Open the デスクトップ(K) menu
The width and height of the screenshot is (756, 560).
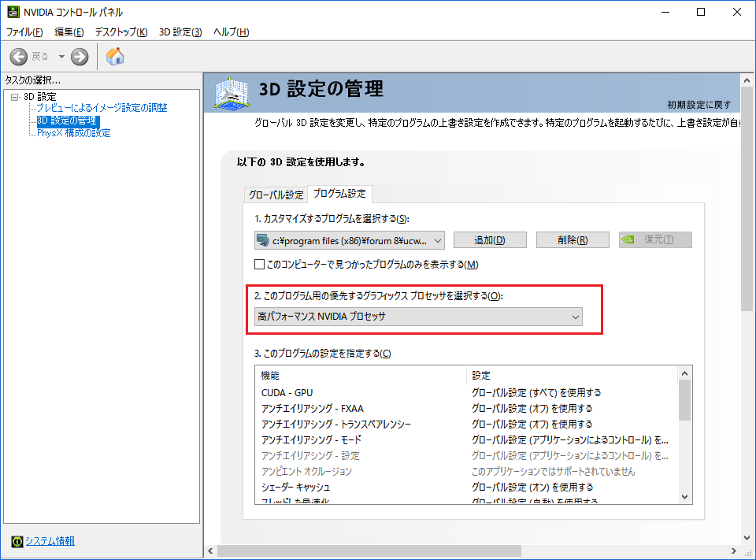[x=121, y=32]
